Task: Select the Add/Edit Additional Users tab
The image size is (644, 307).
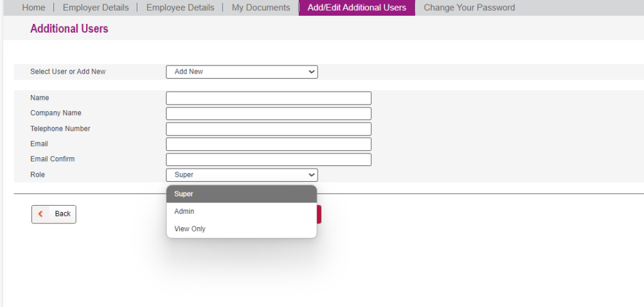Action: click(357, 8)
